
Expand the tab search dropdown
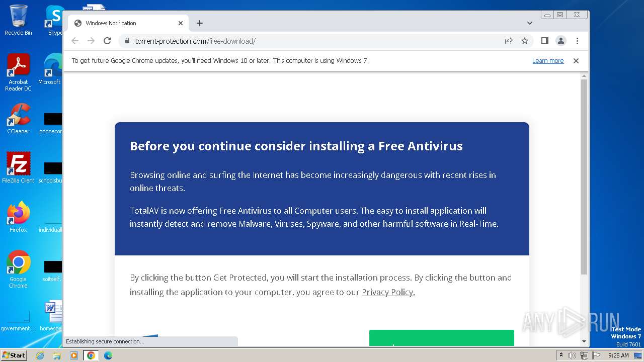(530, 23)
